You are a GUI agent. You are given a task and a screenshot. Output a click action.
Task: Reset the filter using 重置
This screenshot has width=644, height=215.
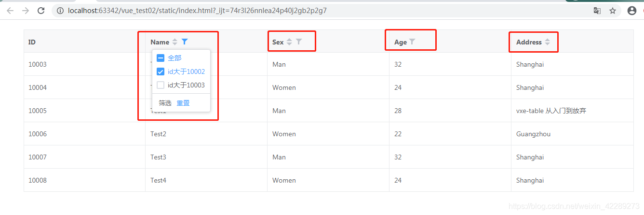(183, 103)
